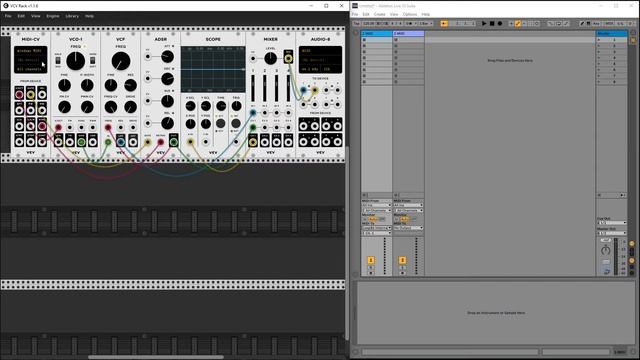Open Ableton Create menu
This screenshot has height=360, width=640.
pyautogui.click(x=379, y=14)
